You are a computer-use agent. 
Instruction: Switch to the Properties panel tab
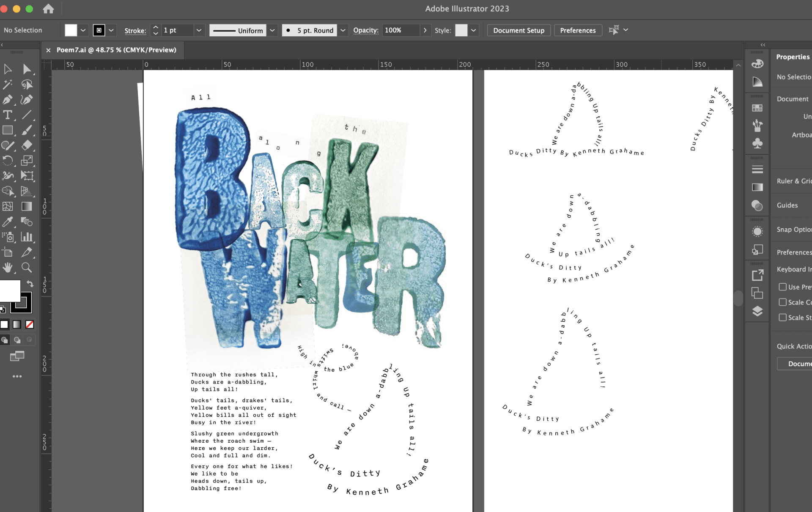793,57
